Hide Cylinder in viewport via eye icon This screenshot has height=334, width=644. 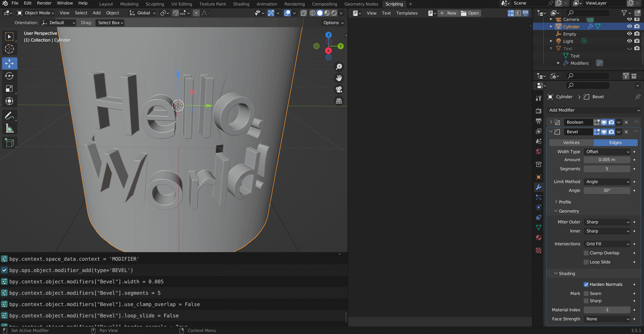coord(629,26)
